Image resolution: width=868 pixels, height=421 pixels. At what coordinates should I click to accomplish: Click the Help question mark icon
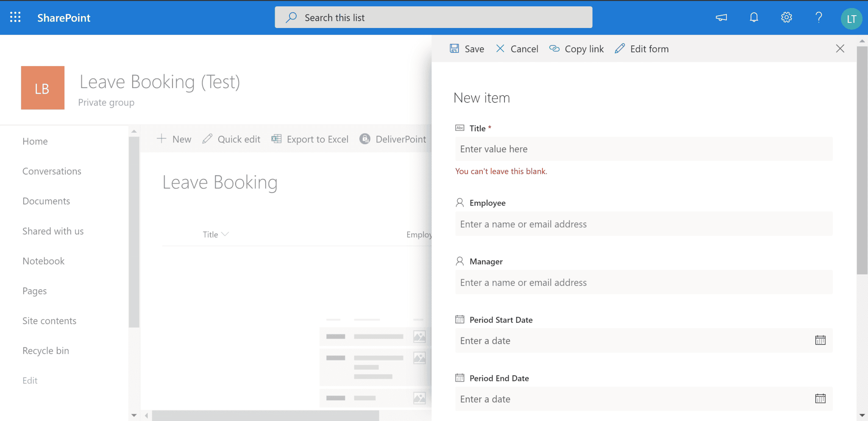pos(818,17)
